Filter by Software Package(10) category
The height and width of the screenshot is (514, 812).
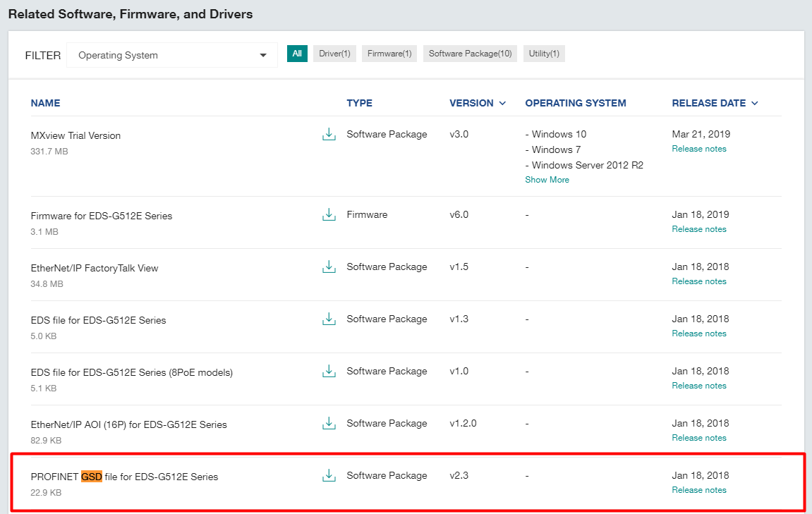tap(471, 54)
